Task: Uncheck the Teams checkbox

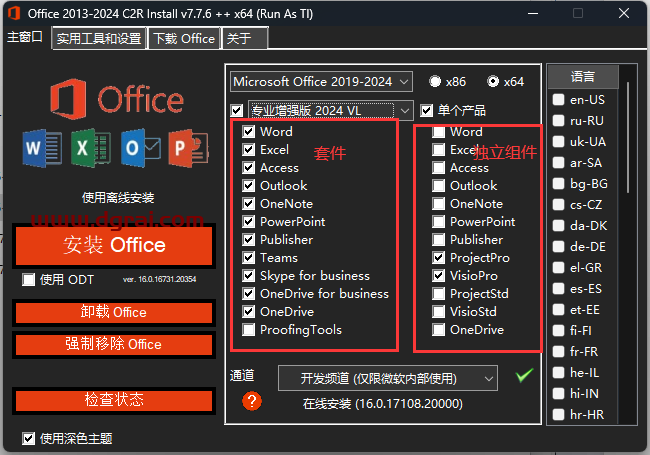Action: coord(248,258)
